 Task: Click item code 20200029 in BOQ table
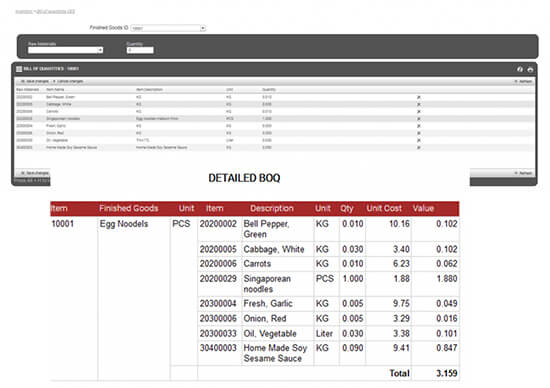218,279
